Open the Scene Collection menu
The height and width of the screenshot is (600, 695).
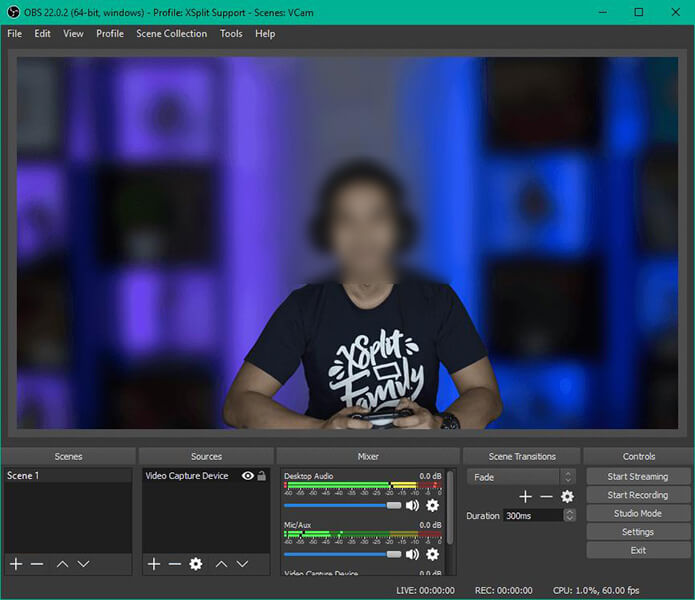point(172,34)
